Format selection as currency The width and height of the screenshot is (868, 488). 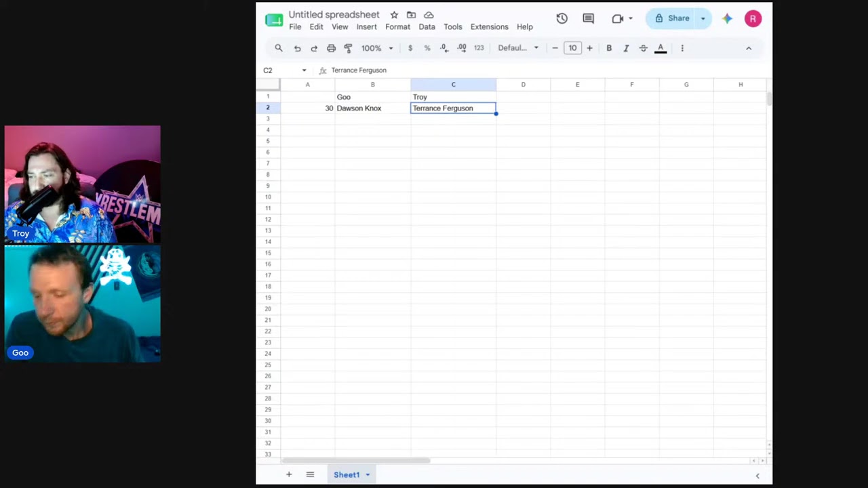click(410, 48)
